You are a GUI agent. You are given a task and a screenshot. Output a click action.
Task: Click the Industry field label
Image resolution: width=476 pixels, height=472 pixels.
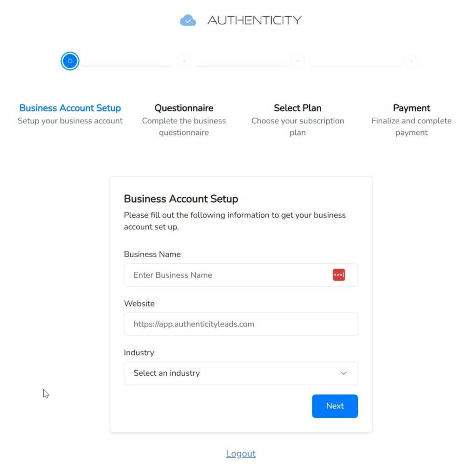(139, 352)
